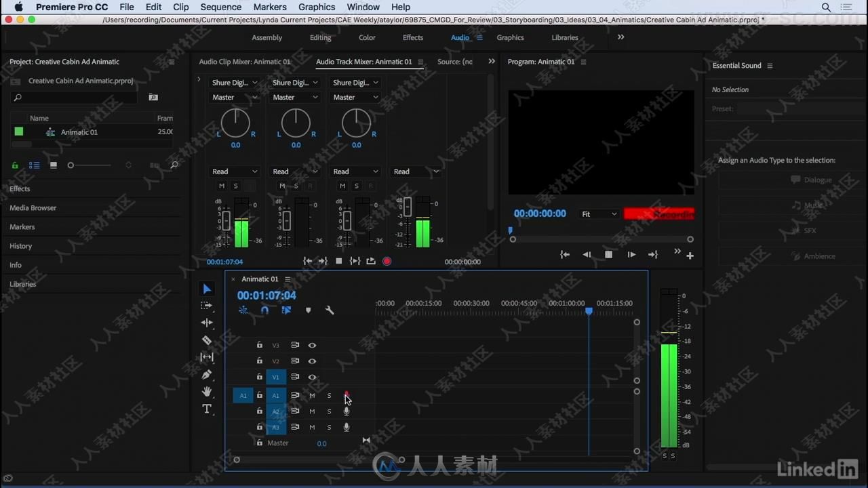Show more workspaces chevron
The height and width of the screenshot is (488, 868).
(x=620, y=37)
